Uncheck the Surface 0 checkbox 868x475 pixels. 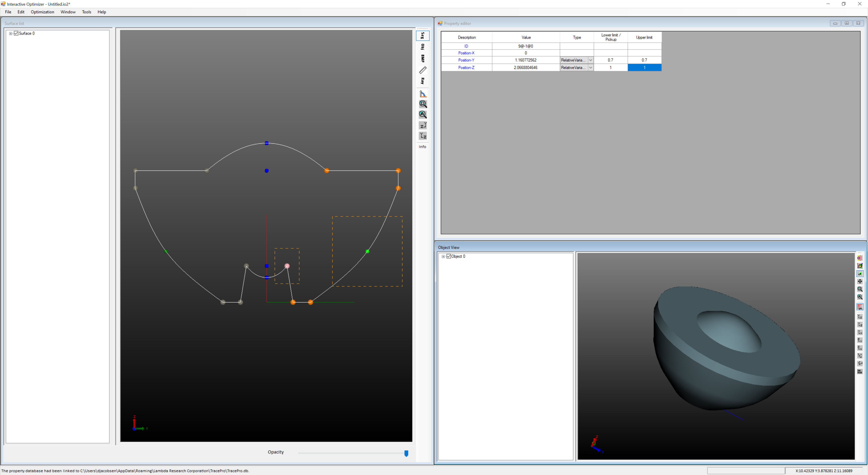point(16,33)
